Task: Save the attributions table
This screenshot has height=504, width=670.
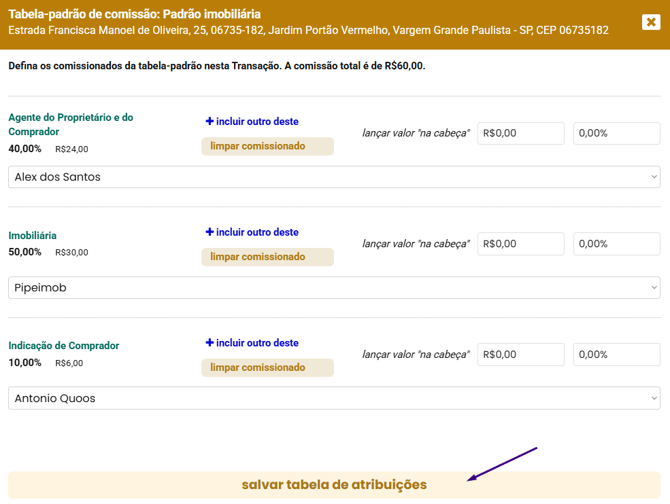Action: [334, 485]
